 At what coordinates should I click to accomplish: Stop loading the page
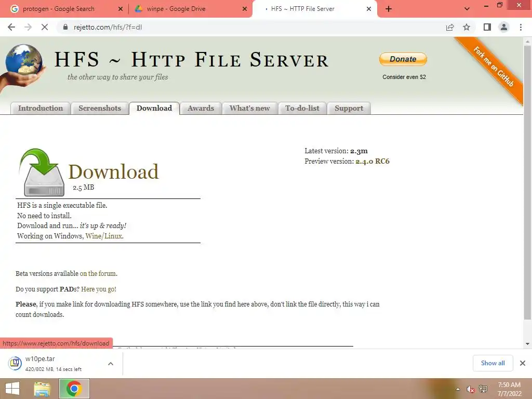click(45, 27)
